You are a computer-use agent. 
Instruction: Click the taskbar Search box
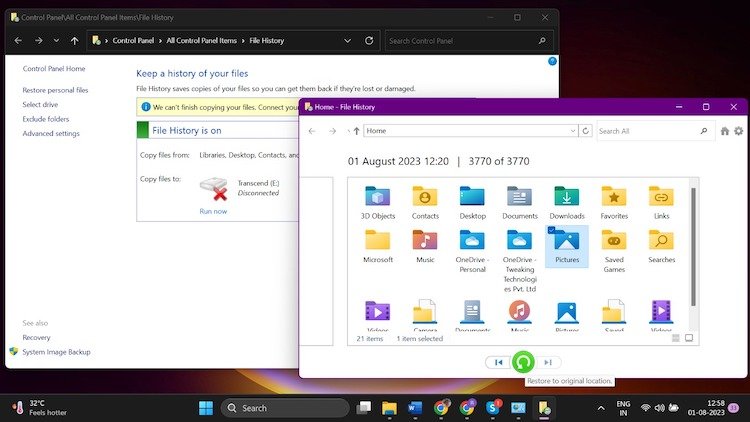[285, 408]
